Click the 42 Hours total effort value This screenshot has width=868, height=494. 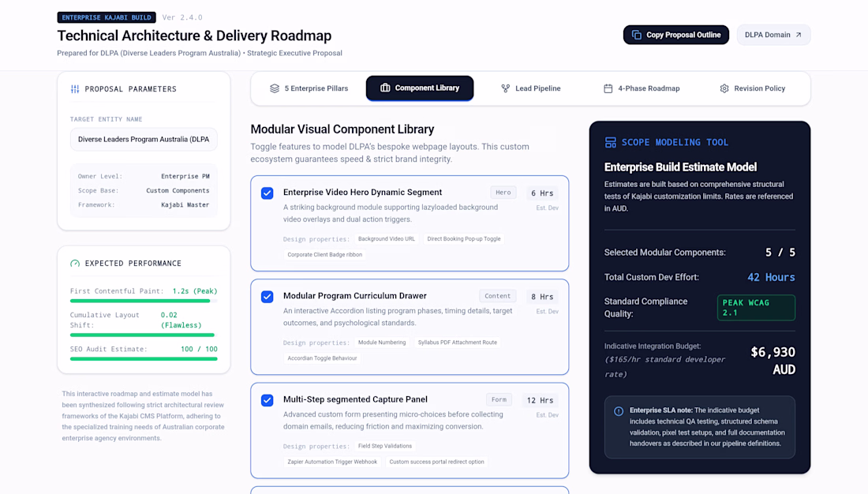pyautogui.click(x=771, y=278)
